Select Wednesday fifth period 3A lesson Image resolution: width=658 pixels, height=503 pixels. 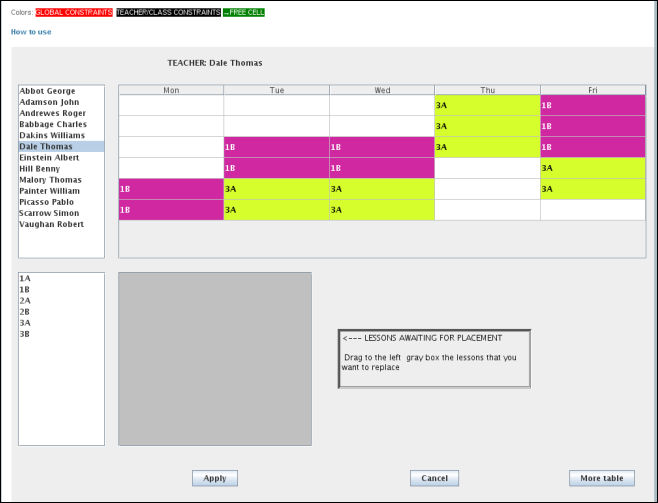(x=382, y=189)
